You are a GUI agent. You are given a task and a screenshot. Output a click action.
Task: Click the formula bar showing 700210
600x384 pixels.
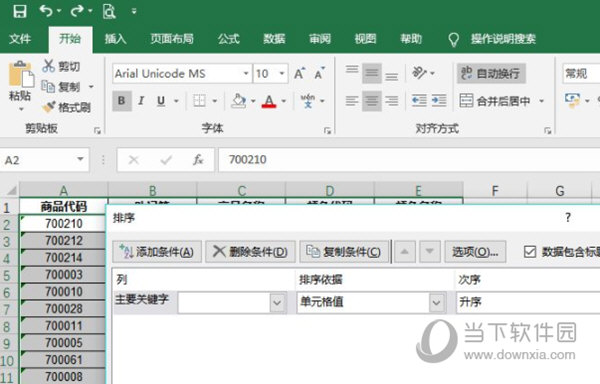coord(409,159)
